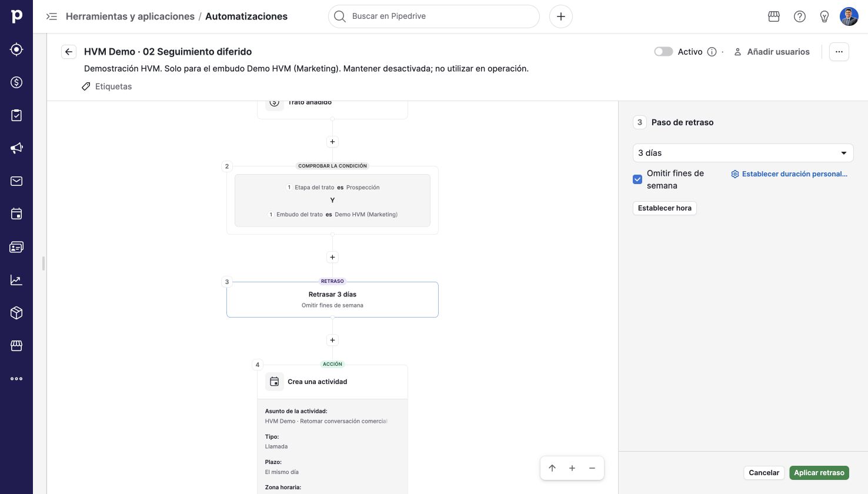Click Establecer duración personalizada link
This screenshot has width=868, height=494.
click(x=789, y=174)
